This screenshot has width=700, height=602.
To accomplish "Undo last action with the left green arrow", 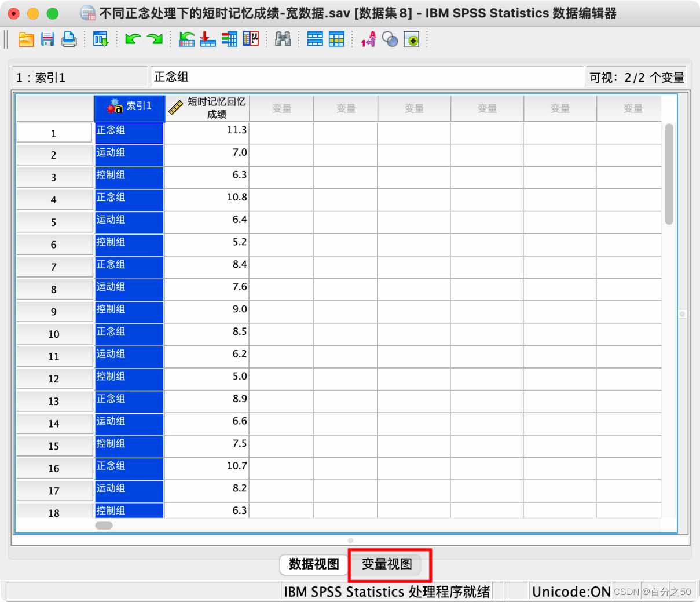I will pos(133,39).
